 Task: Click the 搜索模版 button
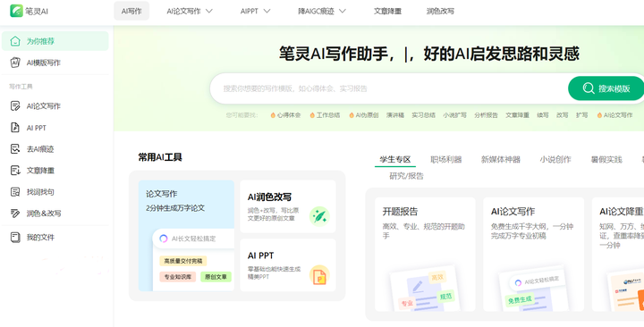(x=606, y=88)
